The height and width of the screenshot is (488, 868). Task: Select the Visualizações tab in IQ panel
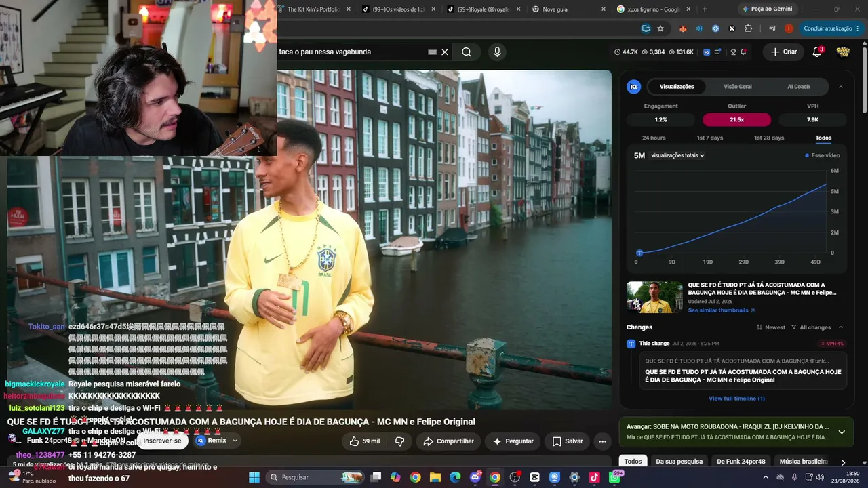coord(677,87)
